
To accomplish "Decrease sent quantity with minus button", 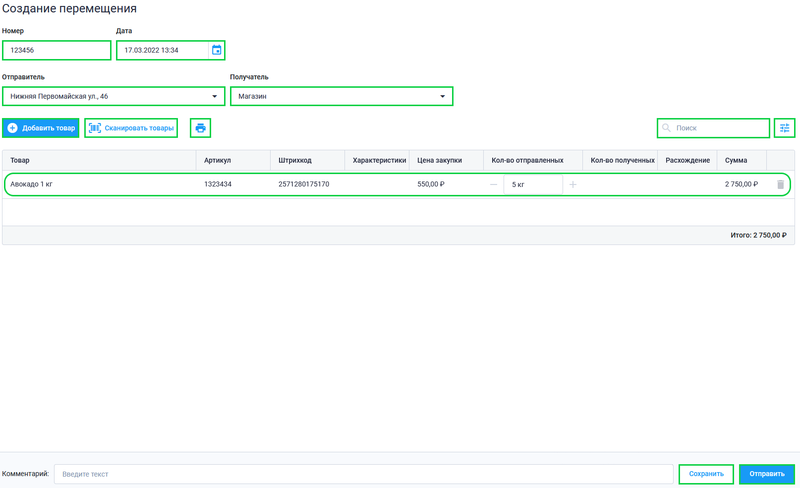I will point(493,185).
